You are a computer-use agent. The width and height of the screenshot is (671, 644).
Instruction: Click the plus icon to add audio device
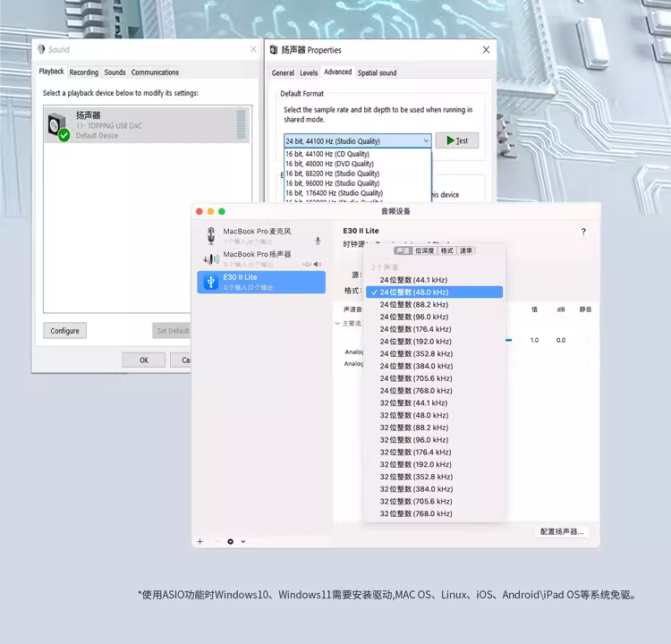click(x=200, y=541)
